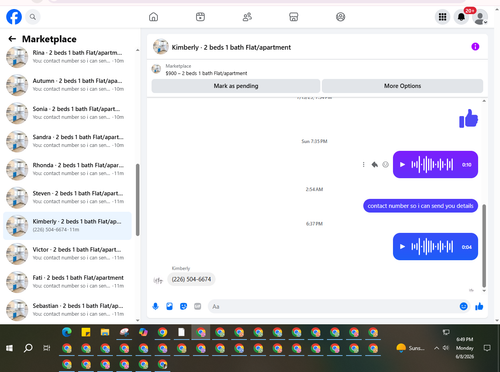The height and width of the screenshot is (372, 500).
Task: Open Sandra's Marketplace chat
Action: click(x=67, y=141)
